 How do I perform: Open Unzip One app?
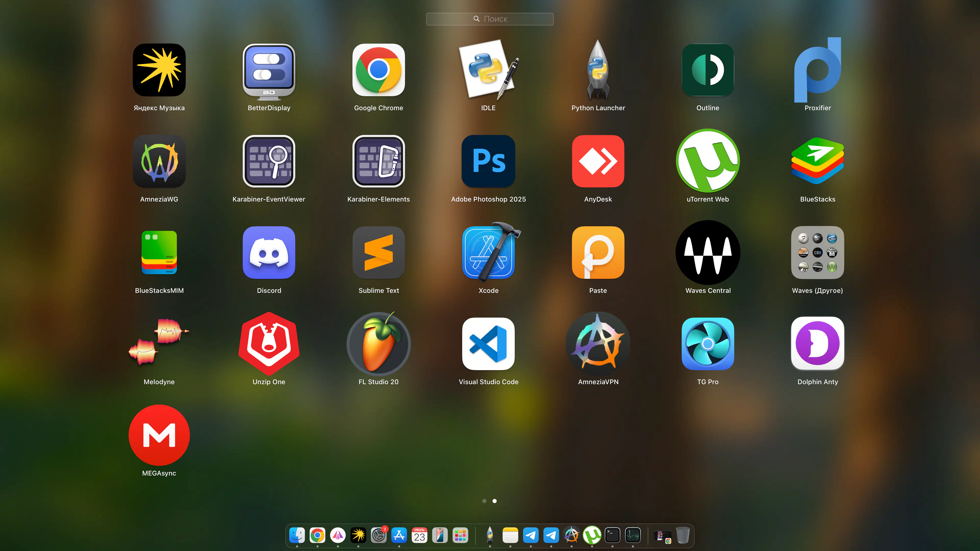point(269,344)
